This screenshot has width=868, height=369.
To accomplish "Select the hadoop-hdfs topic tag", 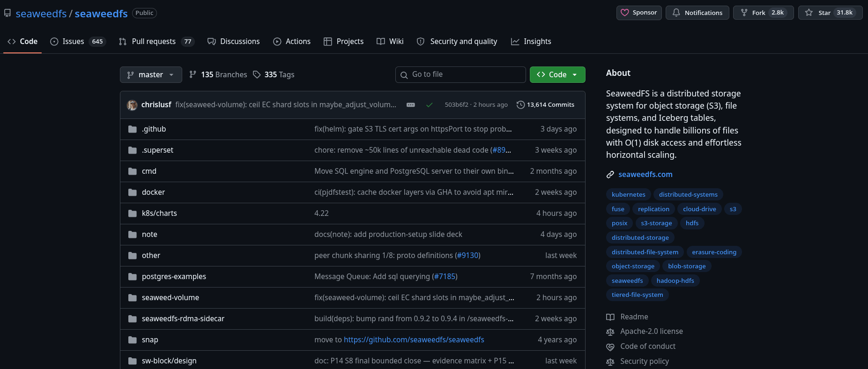I will pyautogui.click(x=675, y=281).
